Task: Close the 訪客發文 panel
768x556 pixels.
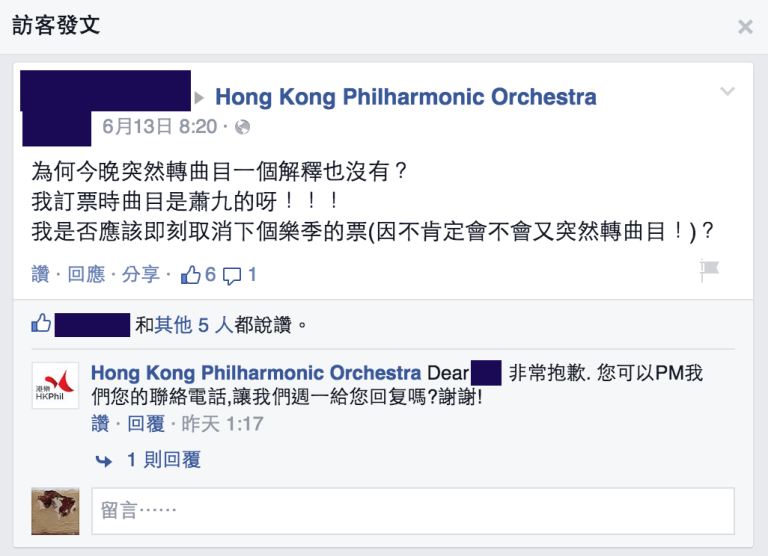Action: 745,27
